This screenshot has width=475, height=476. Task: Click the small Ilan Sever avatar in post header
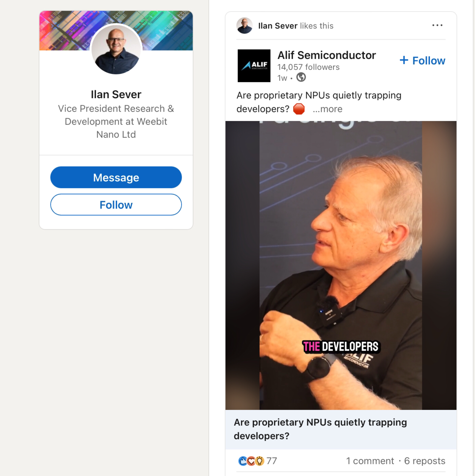coord(245,26)
